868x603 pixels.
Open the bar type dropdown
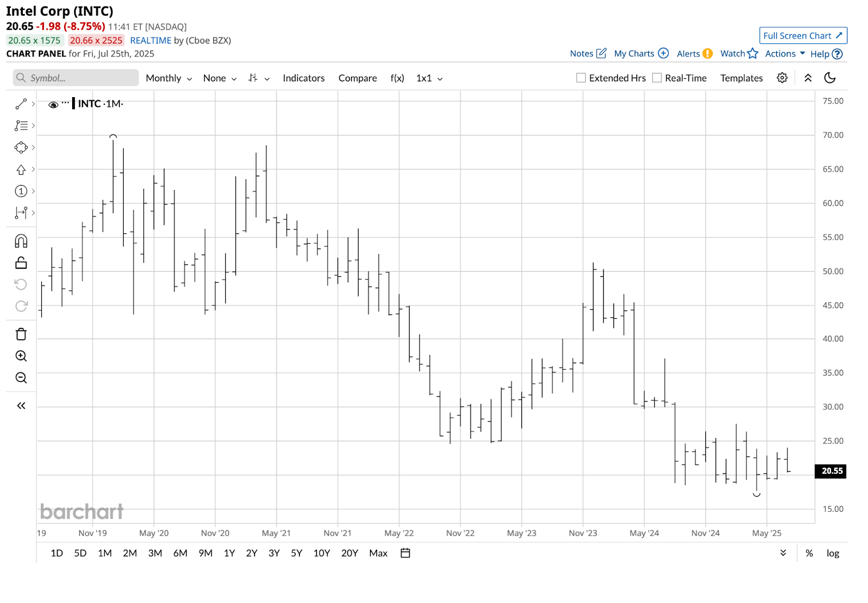tap(259, 78)
